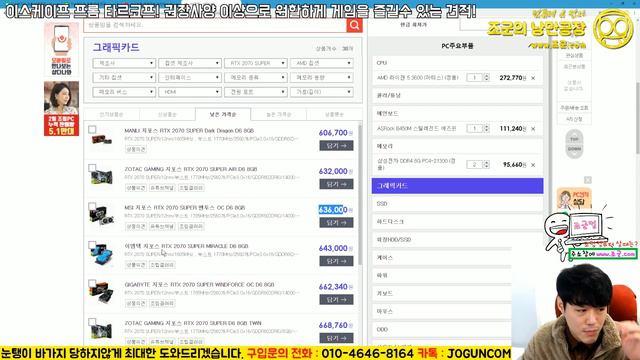Remove the Samsung DDR4 memory item

click(533, 165)
